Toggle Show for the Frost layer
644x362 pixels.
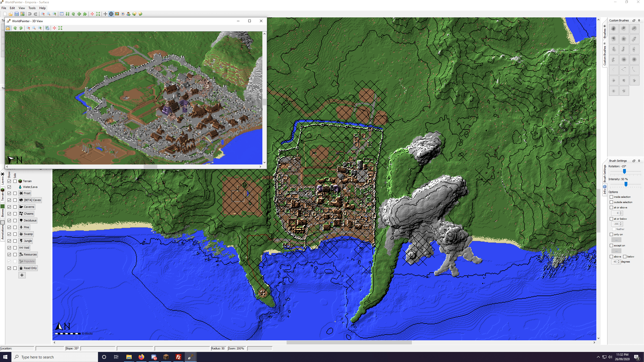9,193
